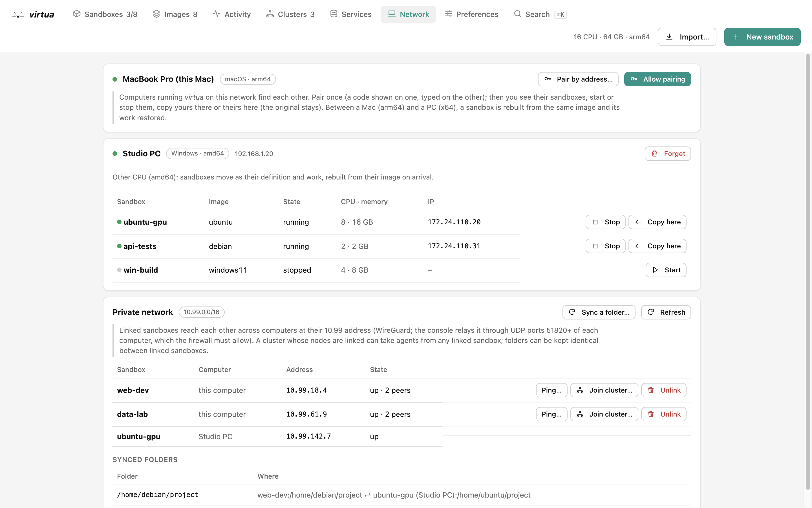Image resolution: width=812 pixels, height=508 pixels.
Task: Click Pair by address...
Action: pyautogui.click(x=578, y=79)
